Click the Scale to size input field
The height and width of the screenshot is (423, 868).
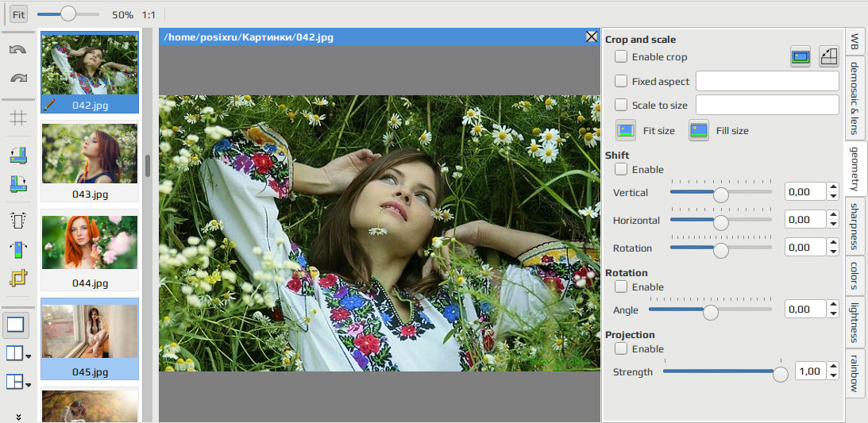(767, 105)
